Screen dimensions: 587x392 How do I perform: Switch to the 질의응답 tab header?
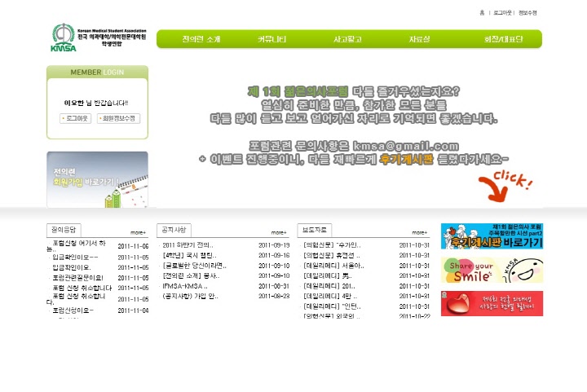[64, 230]
